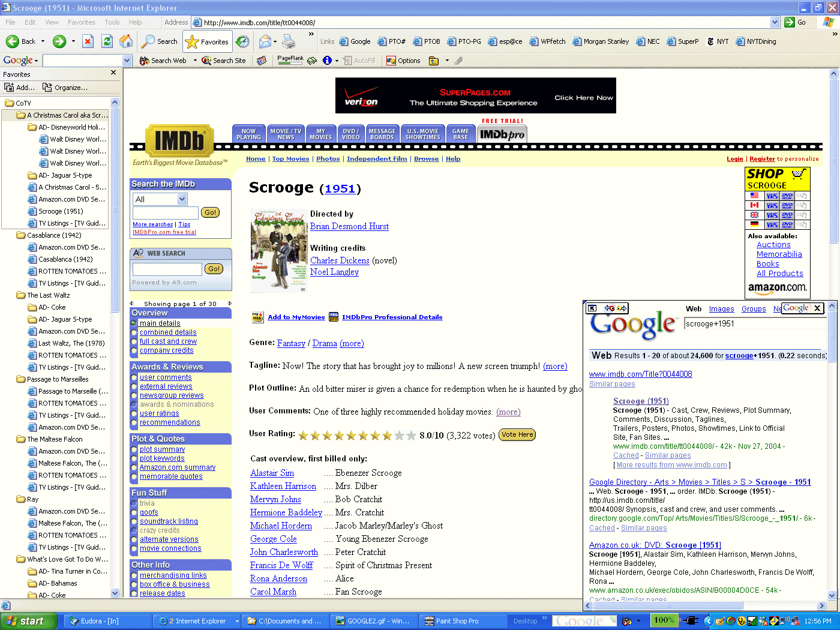Open the Google toolbar search dropdown

coord(127,61)
